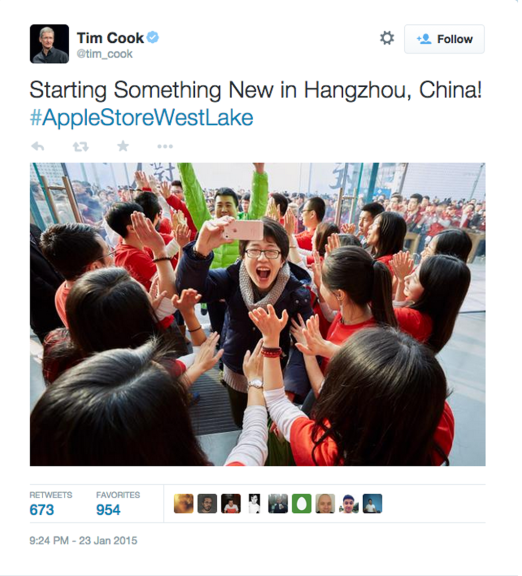Open the first orange user avatar

(184, 503)
